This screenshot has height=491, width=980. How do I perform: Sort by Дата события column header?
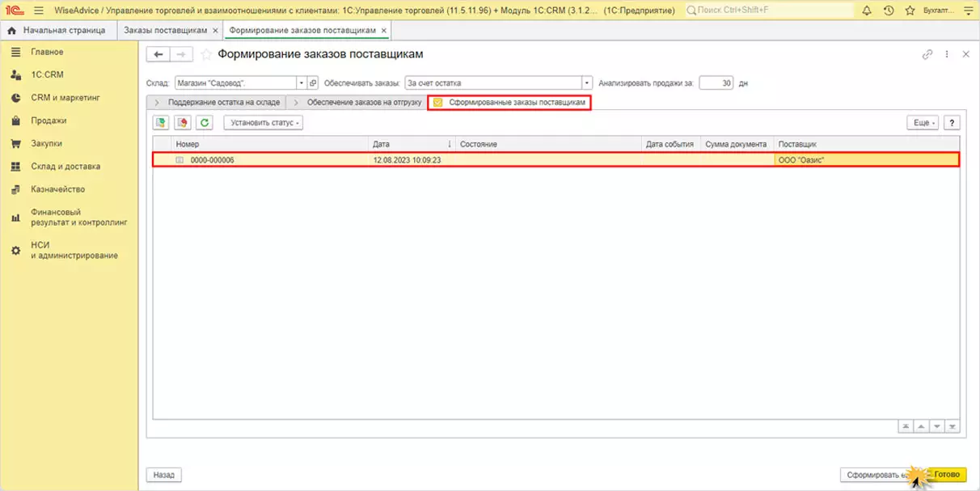click(671, 144)
